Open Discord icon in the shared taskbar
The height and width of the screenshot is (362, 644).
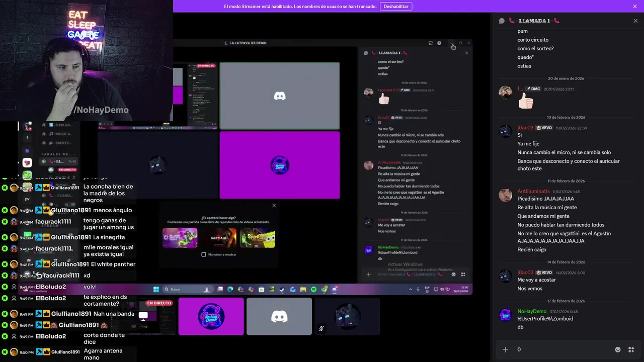335,290
